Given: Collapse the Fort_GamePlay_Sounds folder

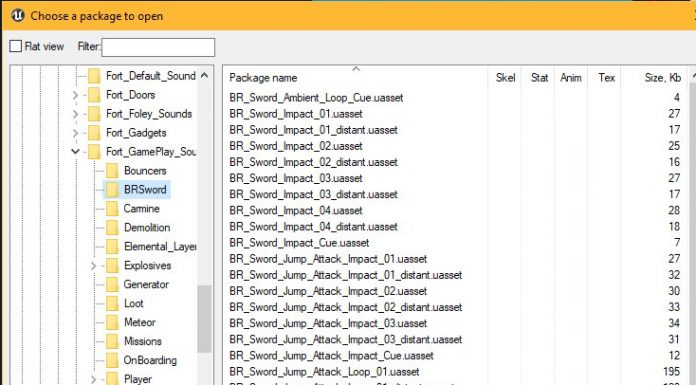Looking at the screenshot, I should [x=75, y=152].
